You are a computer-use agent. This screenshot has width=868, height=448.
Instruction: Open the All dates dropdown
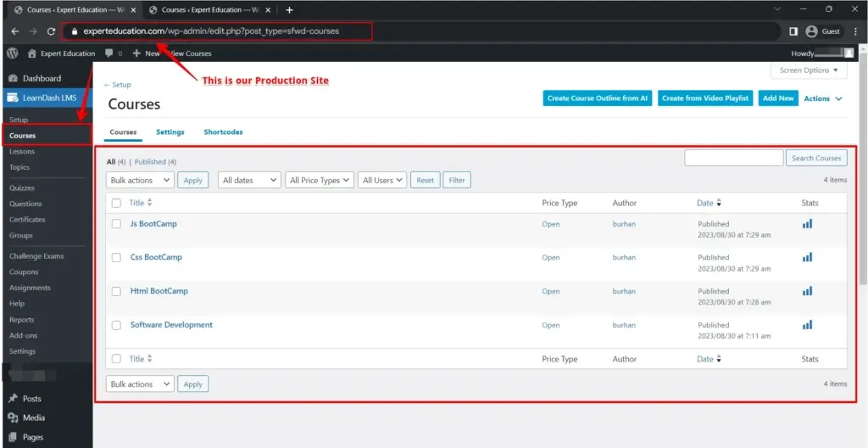[250, 180]
